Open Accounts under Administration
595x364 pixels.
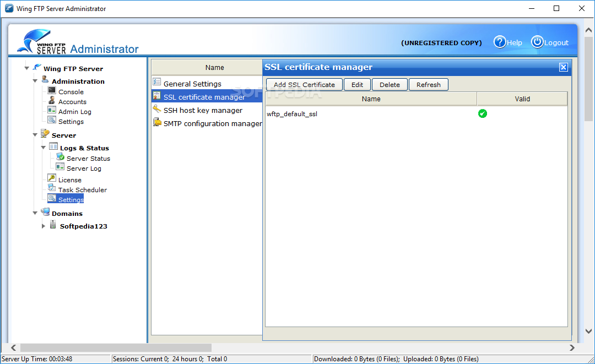pyautogui.click(x=72, y=102)
